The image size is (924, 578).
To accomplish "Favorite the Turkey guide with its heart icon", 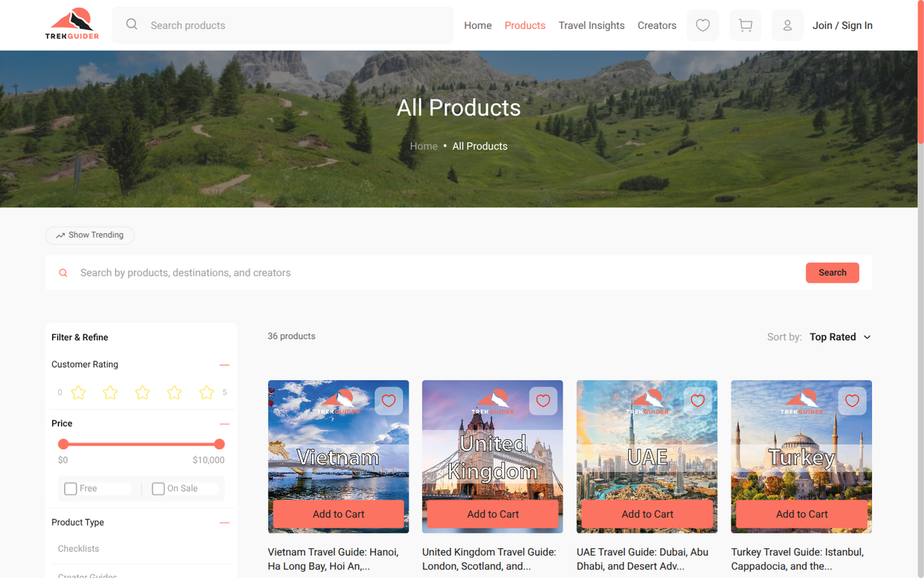I will click(852, 401).
